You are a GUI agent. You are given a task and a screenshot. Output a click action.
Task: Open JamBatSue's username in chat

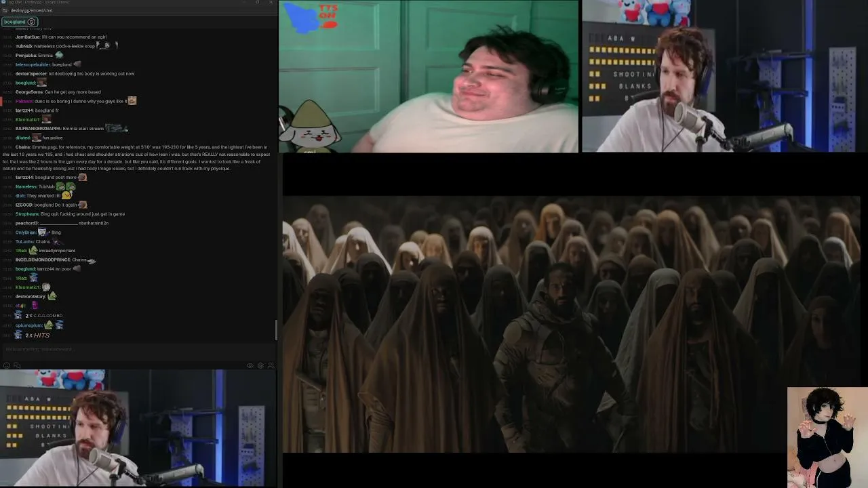29,37
